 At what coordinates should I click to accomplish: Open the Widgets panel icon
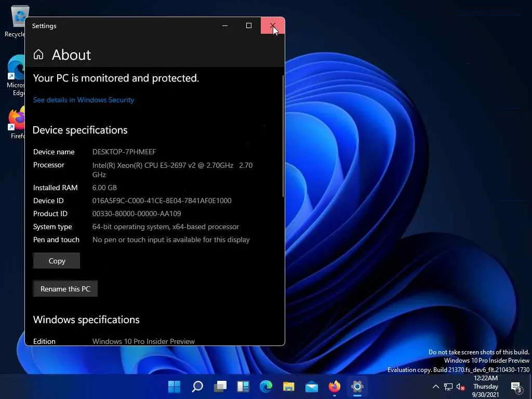[x=243, y=386]
